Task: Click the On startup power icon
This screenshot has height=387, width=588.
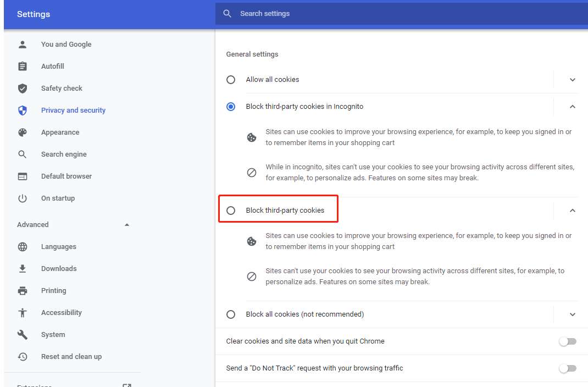Action: (23, 198)
